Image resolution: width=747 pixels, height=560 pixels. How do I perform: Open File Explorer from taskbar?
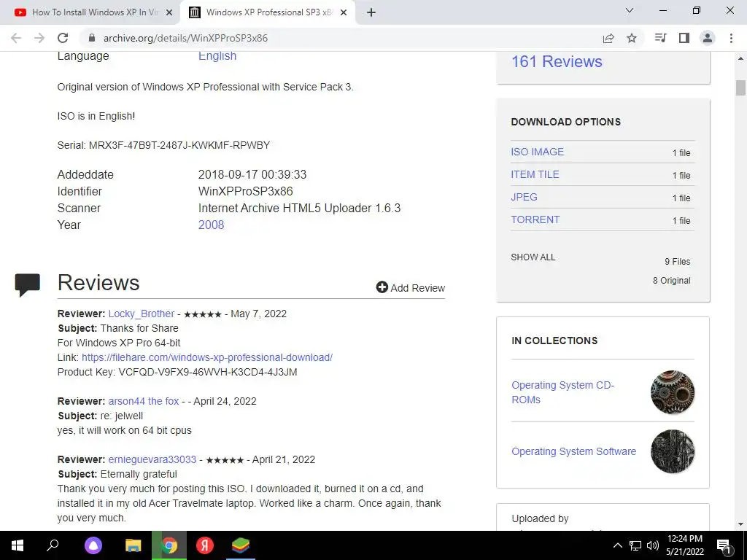coord(133,545)
